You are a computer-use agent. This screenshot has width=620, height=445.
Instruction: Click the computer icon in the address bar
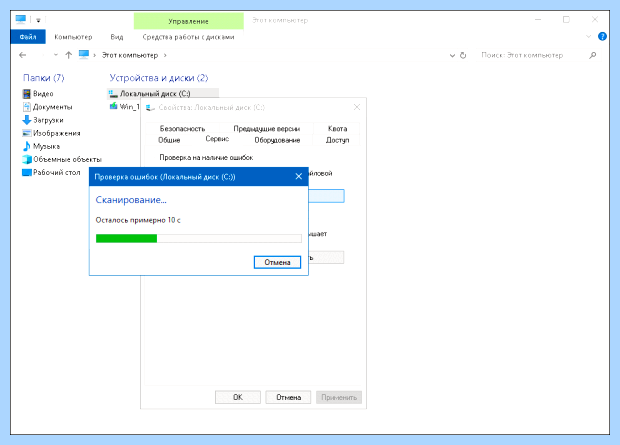(x=83, y=55)
